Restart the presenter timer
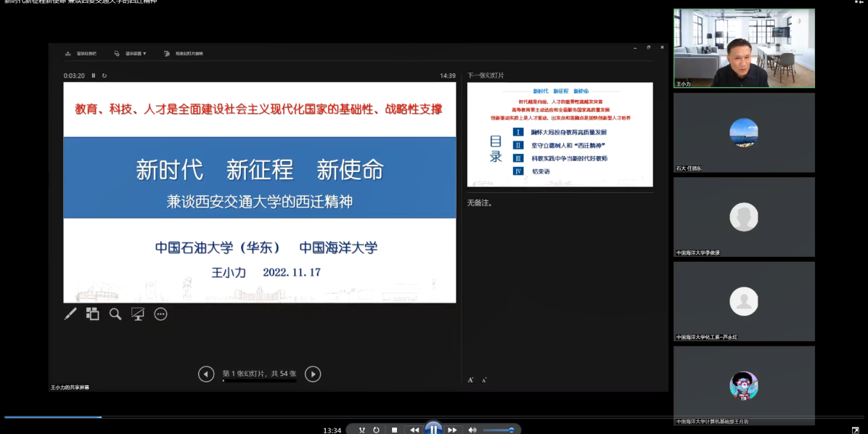Image resolution: width=868 pixels, height=434 pixels. [105, 75]
